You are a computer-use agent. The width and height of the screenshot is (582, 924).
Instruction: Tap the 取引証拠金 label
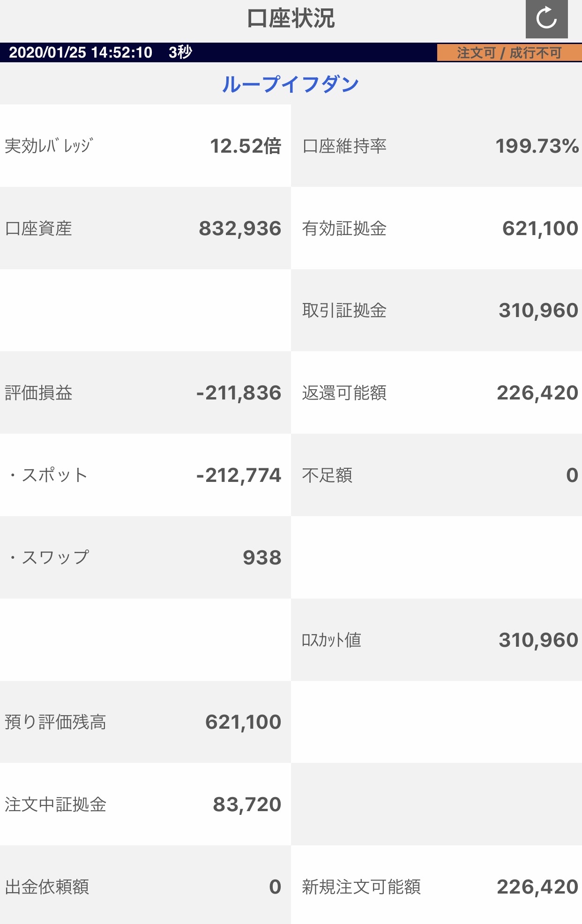click(344, 310)
